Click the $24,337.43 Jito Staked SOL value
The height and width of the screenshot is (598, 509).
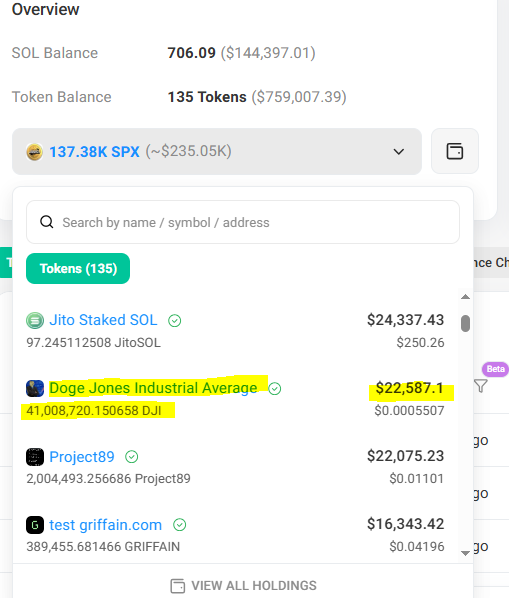pyautogui.click(x=405, y=320)
